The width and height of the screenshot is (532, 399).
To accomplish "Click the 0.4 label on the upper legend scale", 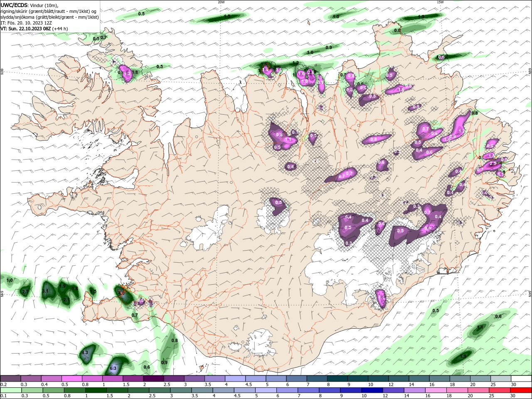I will [44, 384].
